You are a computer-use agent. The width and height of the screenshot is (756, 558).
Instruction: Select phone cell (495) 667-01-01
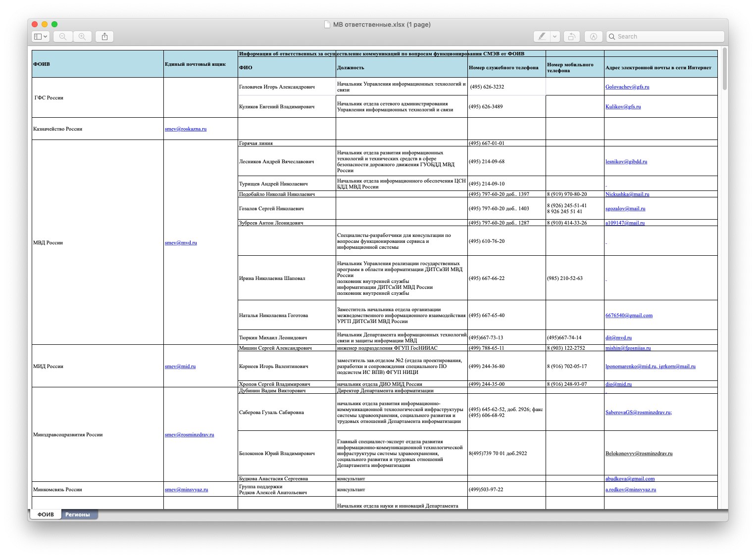pyautogui.click(x=506, y=143)
